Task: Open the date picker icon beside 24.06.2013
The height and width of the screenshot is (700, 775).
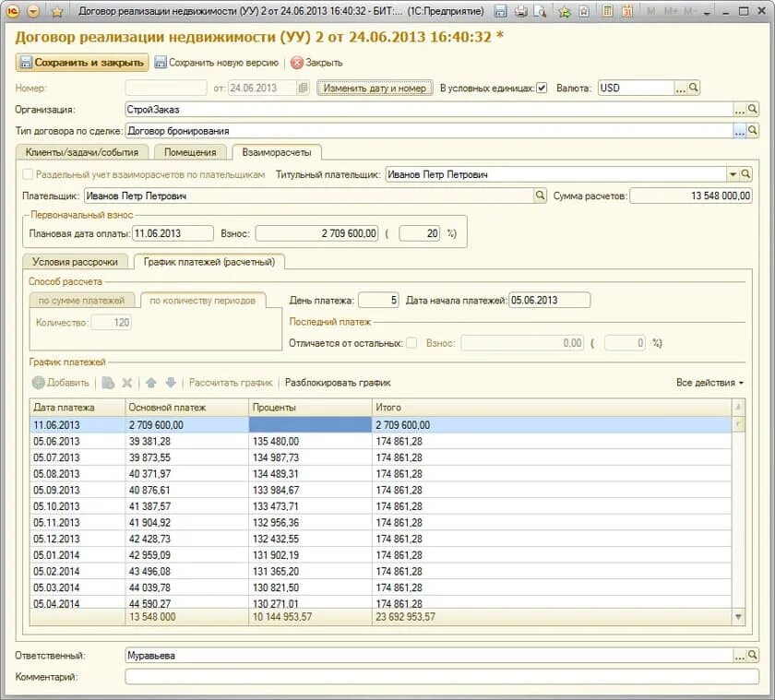Action: coord(303,88)
